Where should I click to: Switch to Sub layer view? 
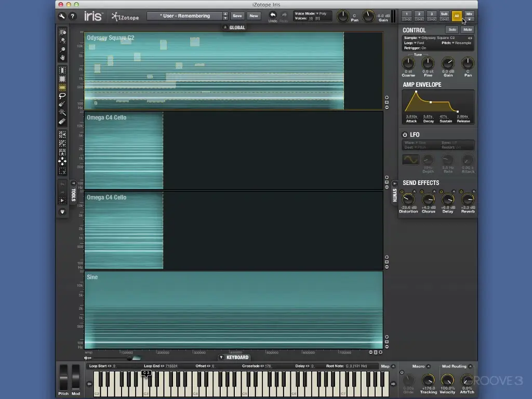coord(444,14)
